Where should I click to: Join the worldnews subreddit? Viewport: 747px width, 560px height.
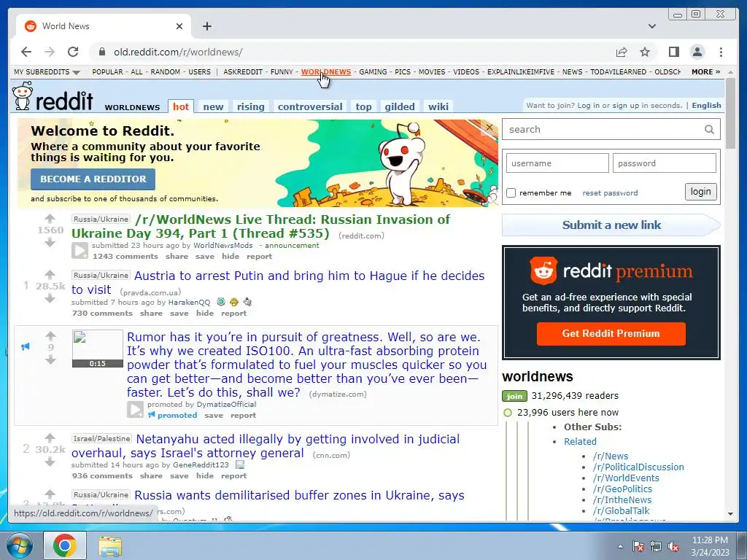coord(514,396)
